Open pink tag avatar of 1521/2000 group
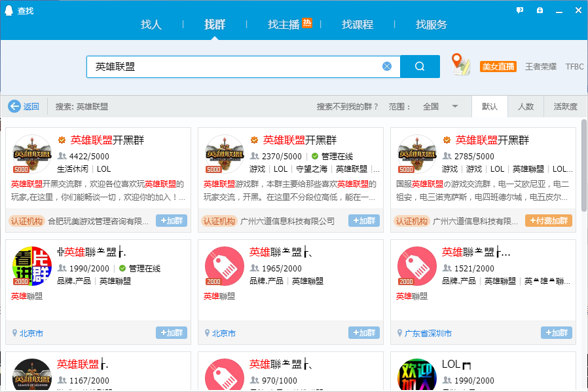Image resolution: width=588 pixels, height=392 pixels. pos(417,266)
